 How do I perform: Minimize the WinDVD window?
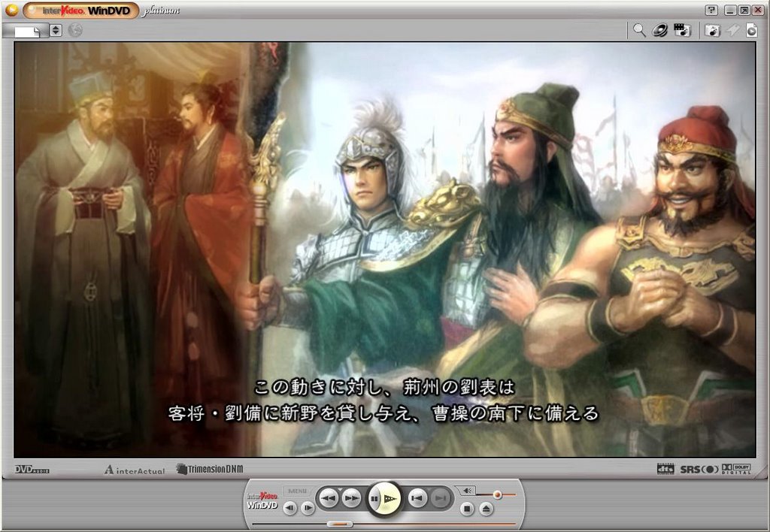pyautogui.click(x=731, y=10)
